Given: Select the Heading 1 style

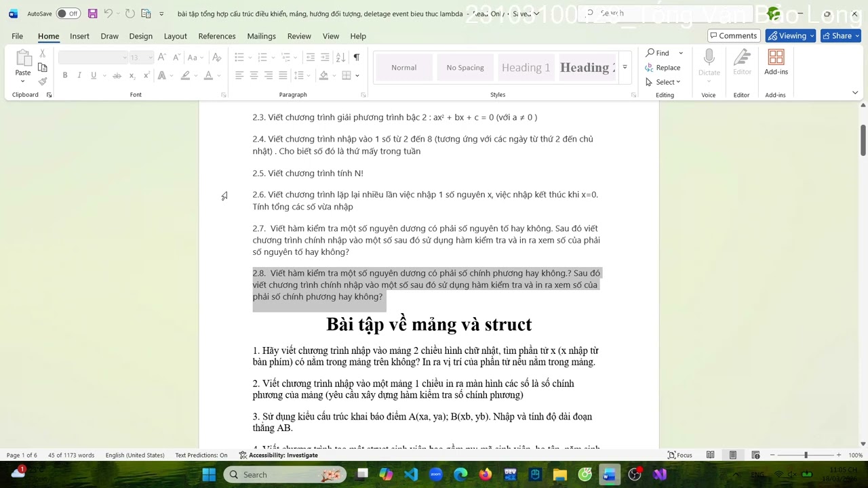Looking at the screenshot, I should (526, 67).
